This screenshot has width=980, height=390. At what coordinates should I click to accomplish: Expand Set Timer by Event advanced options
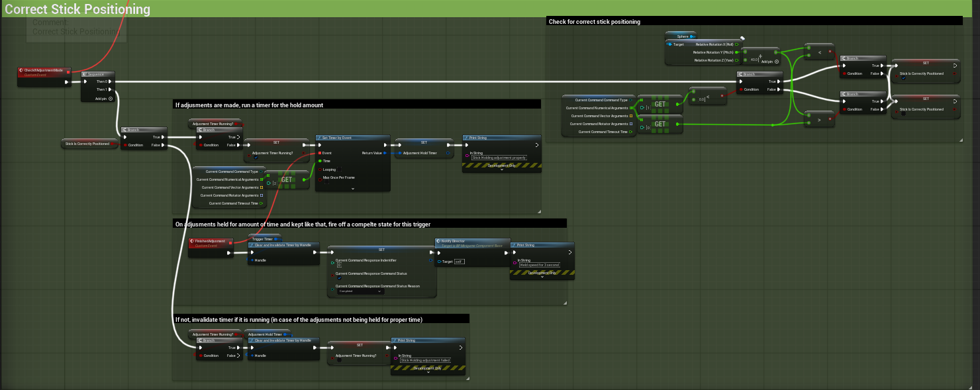pos(352,189)
